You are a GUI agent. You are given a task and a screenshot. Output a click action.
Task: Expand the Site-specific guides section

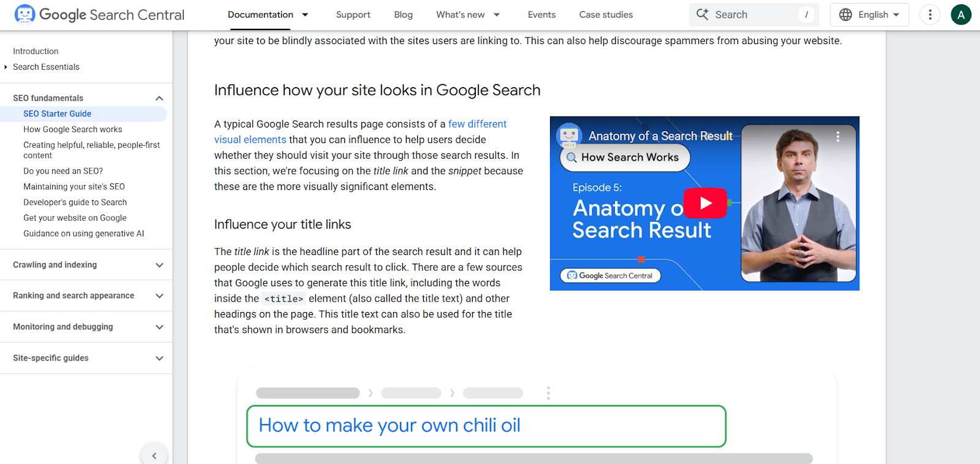pyautogui.click(x=159, y=358)
